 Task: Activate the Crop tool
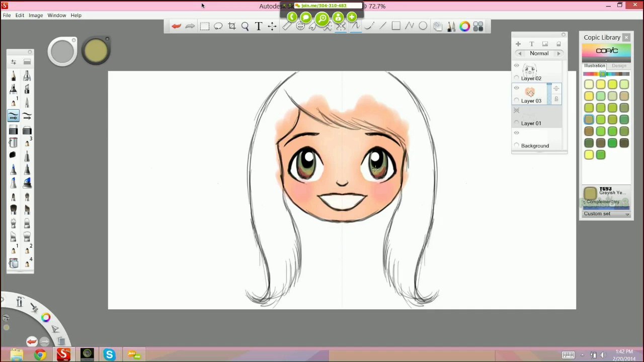click(231, 26)
